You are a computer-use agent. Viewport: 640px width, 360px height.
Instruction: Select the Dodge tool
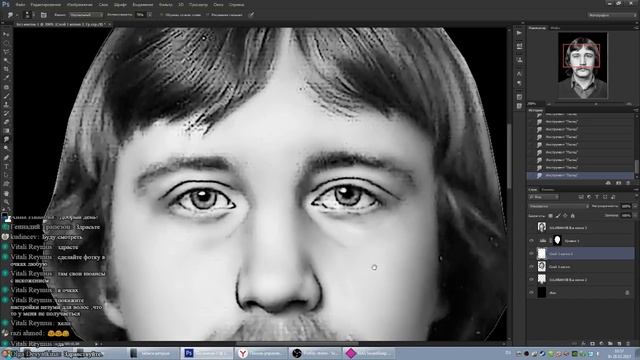coord(6,148)
